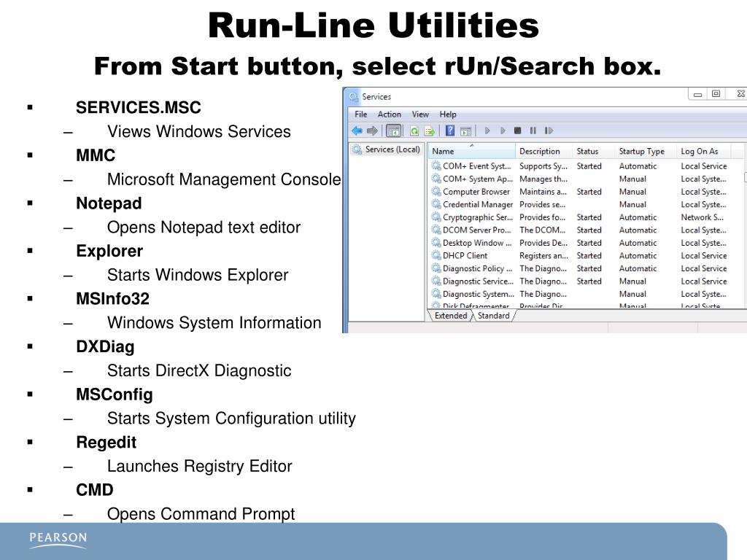
Task: Open the File menu in Services
Action: click(360, 114)
